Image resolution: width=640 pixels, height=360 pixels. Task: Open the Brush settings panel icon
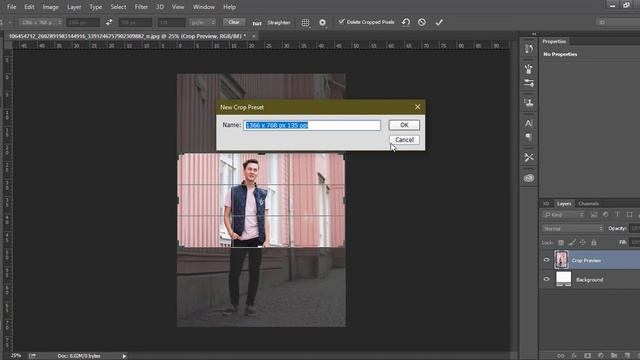[529, 83]
